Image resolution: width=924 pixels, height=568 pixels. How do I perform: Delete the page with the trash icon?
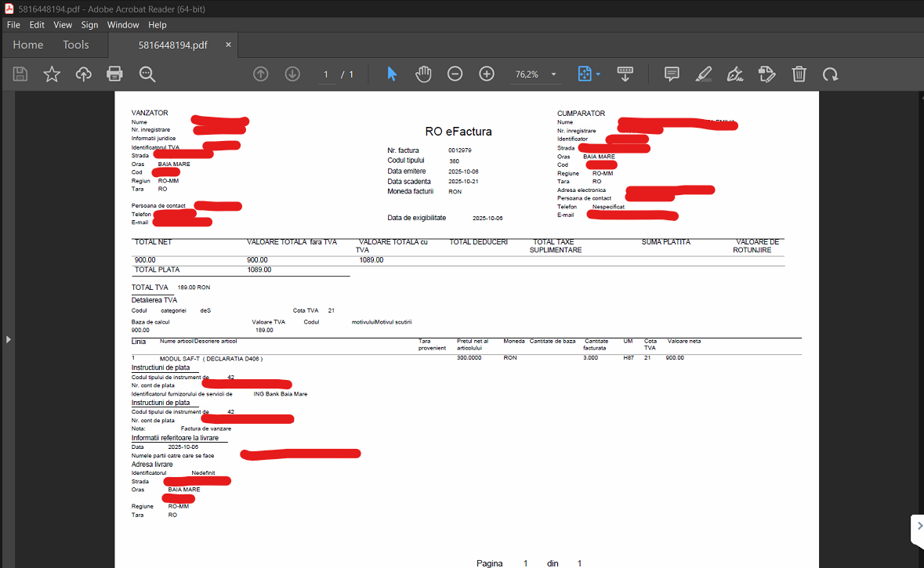click(x=799, y=74)
